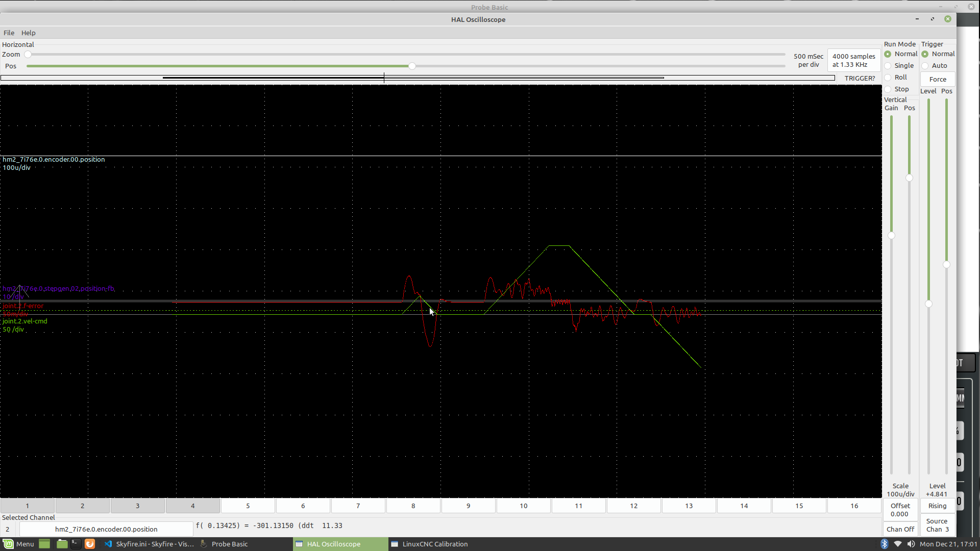This screenshot has height=551, width=980.
Task: Click the Scale 100u/div readout
Action: point(900,490)
